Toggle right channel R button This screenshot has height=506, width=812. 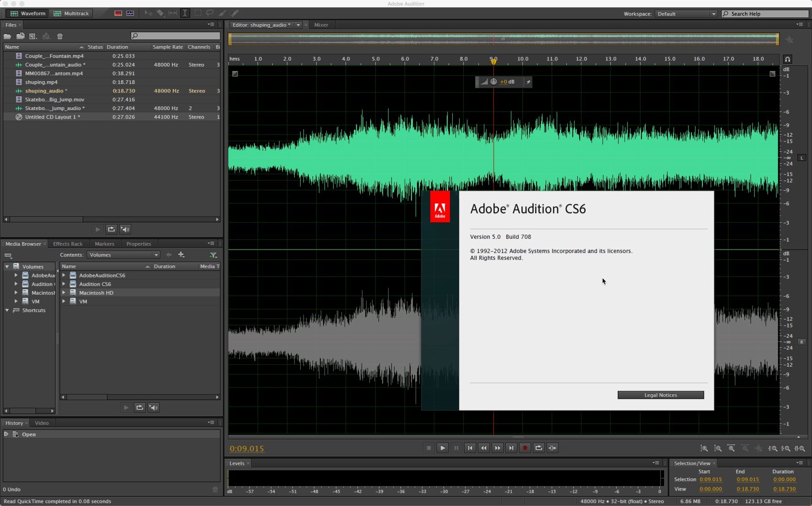pos(801,342)
